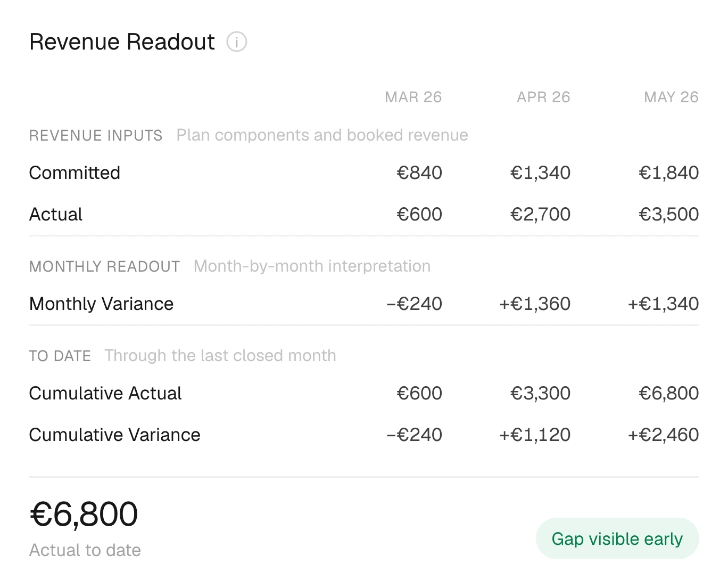Click the Committed row label
Image resolution: width=728 pixels, height=588 pixels.
click(x=75, y=173)
